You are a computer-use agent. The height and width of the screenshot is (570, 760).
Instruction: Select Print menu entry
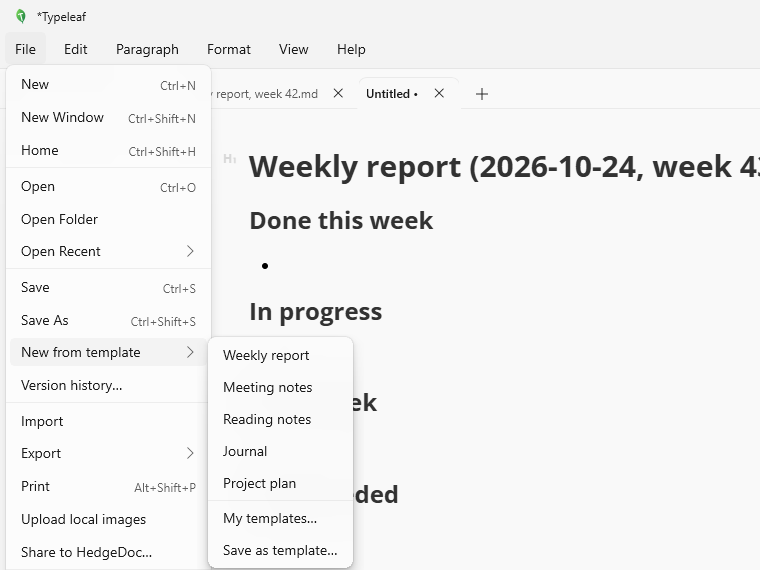coord(109,486)
